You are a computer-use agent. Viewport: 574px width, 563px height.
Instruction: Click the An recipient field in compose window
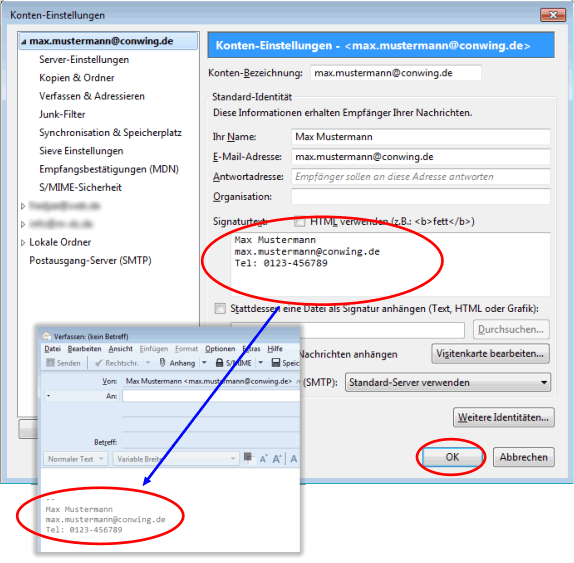211,396
